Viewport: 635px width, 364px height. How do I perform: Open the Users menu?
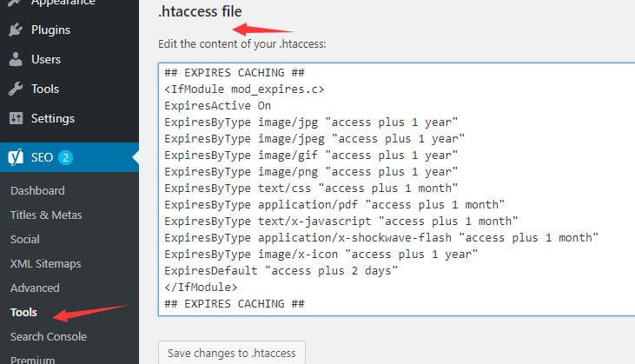46,60
